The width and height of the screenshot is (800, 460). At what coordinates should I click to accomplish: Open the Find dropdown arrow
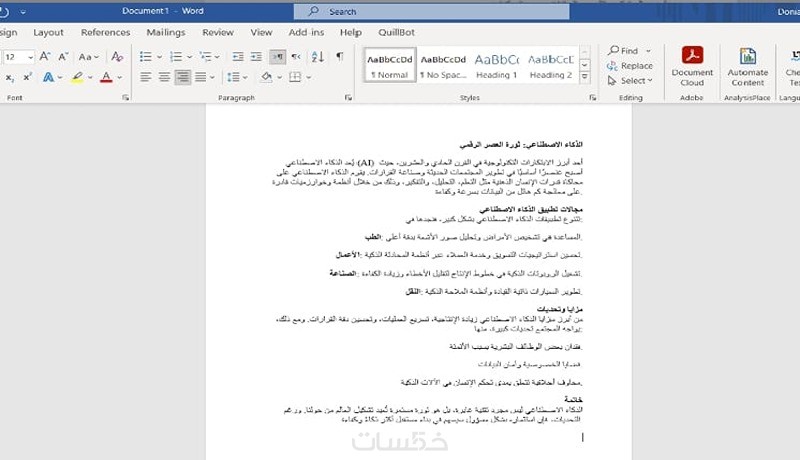point(648,51)
